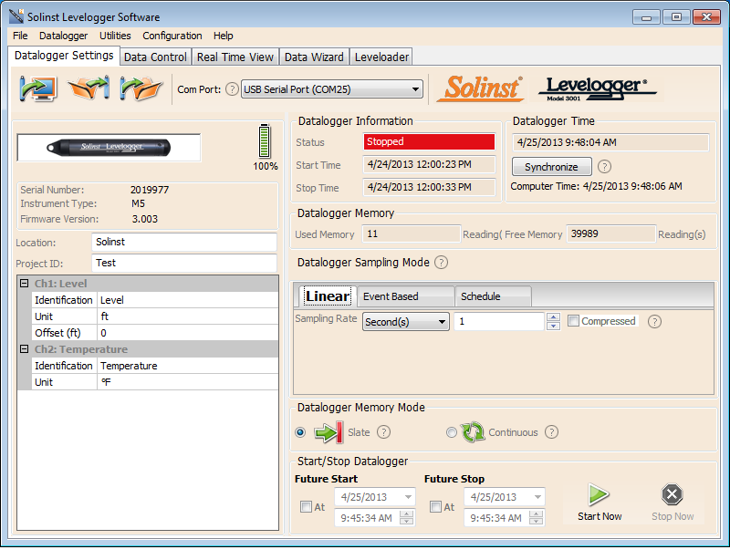Viewport: 730px width, 560px height.
Task: Click the battery level indicator icon
Action: click(x=265, y=141)
